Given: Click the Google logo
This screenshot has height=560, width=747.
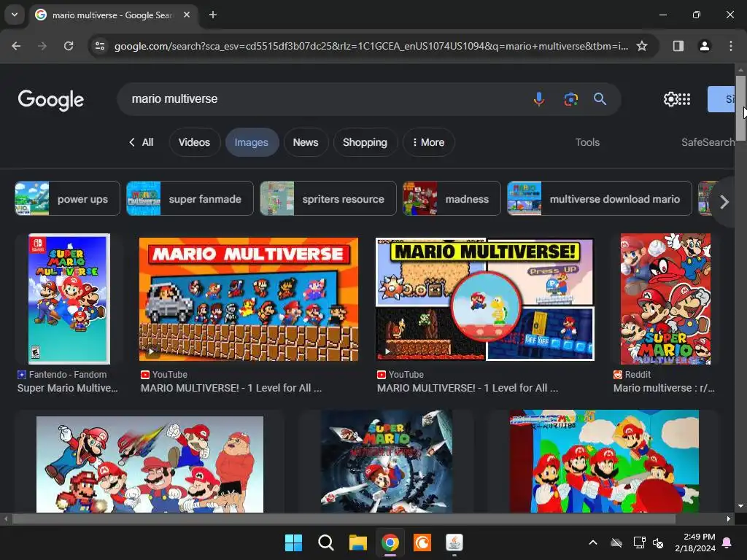Looking at the screenshot, I should 51,99.
